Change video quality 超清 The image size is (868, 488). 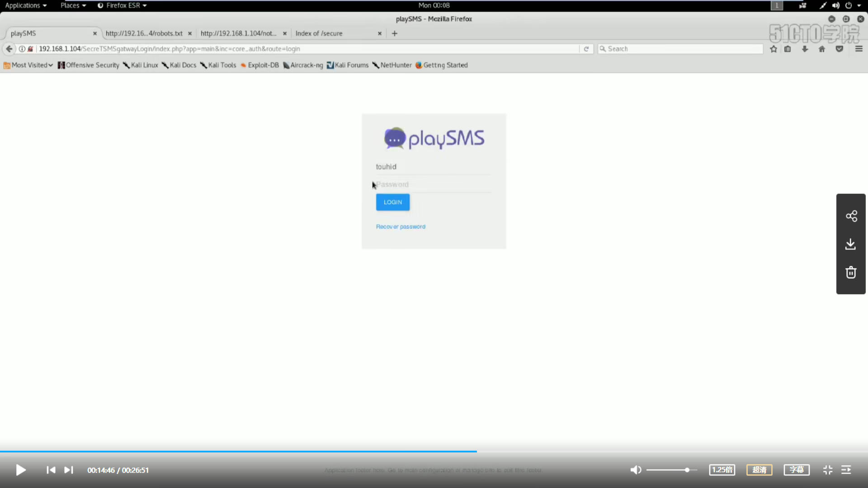759,470
